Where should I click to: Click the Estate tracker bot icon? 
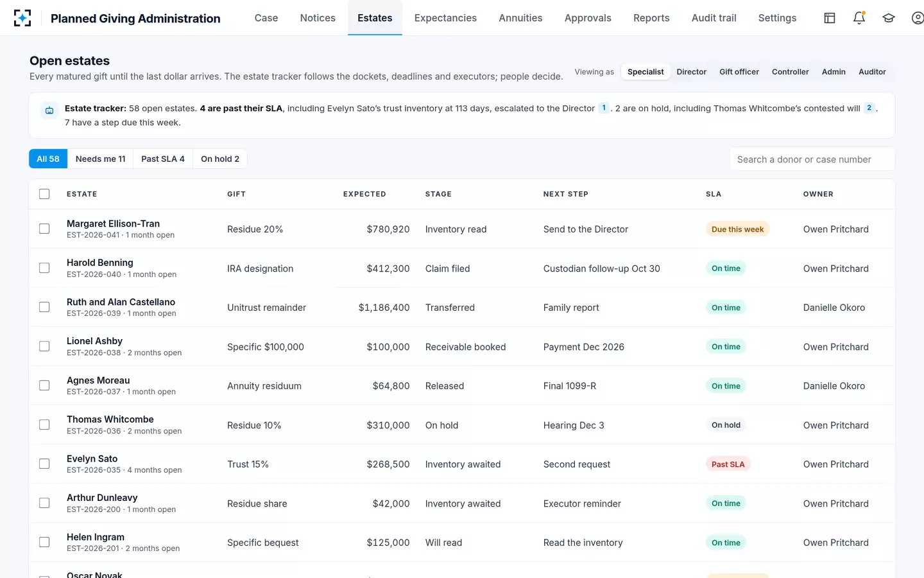pyautogui.click(x=49, y=110)
